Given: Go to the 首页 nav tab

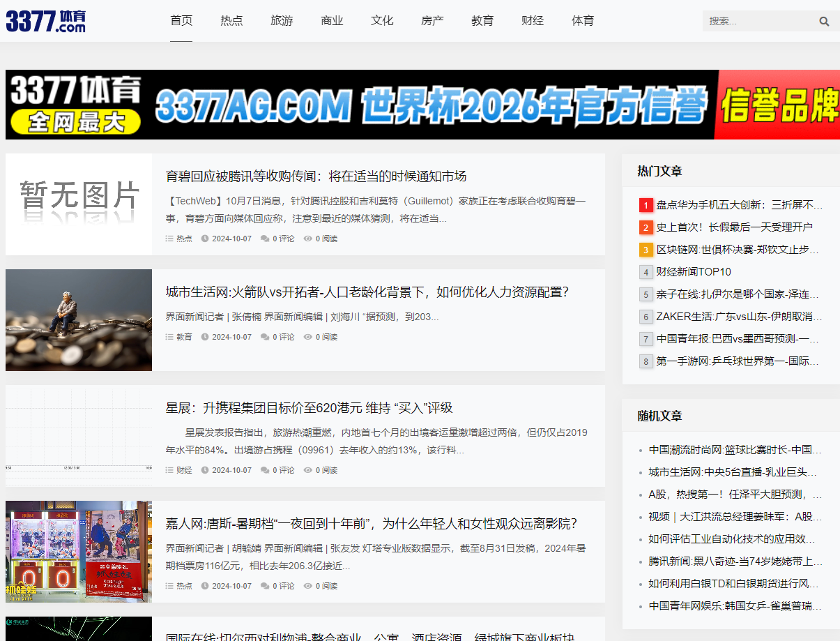Looking at the screenshot, I should (x=181, y=21).
